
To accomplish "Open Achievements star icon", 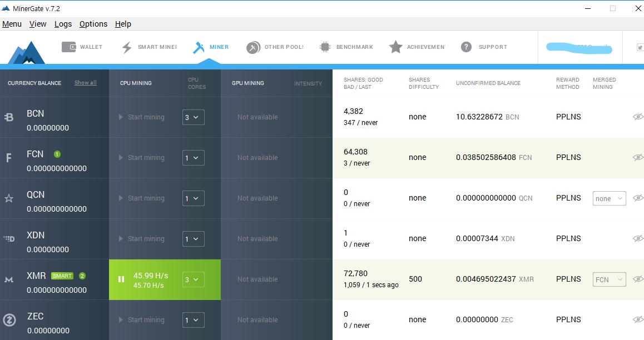I will point(395,47).
